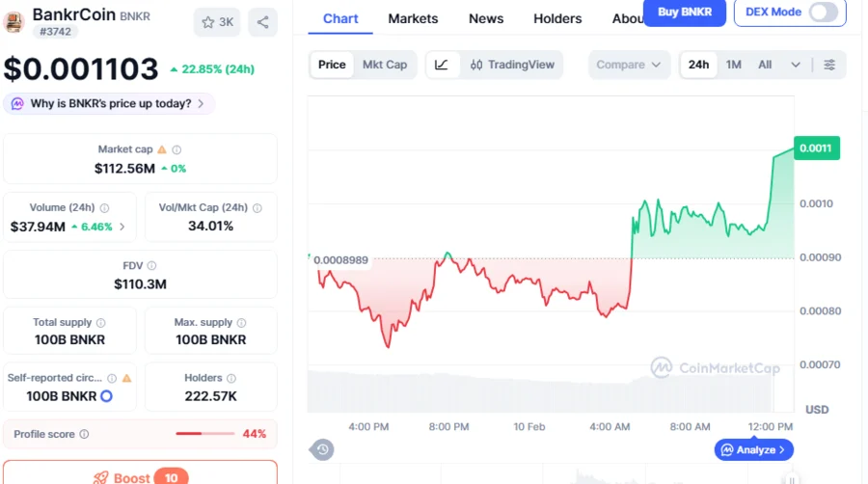Expand more time range options chevron
868x484 pixels.
(796, 65)
